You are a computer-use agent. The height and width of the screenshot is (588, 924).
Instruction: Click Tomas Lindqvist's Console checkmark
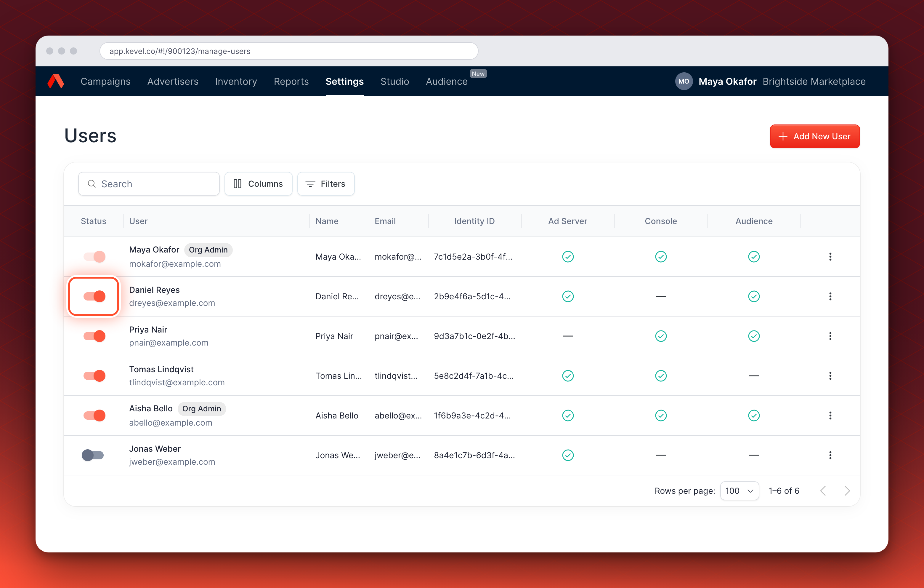tap(661, 376)
